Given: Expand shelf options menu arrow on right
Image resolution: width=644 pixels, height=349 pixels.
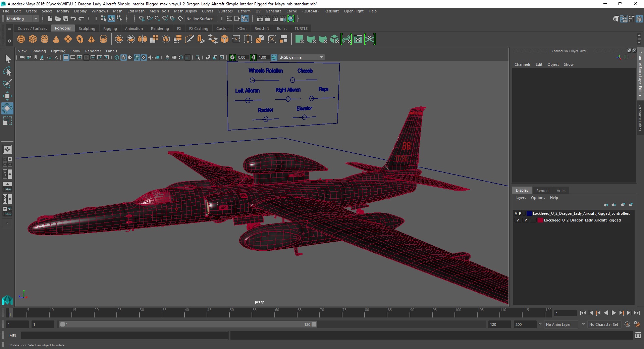Looking at the screenshot, I should [x=639, y=43].
